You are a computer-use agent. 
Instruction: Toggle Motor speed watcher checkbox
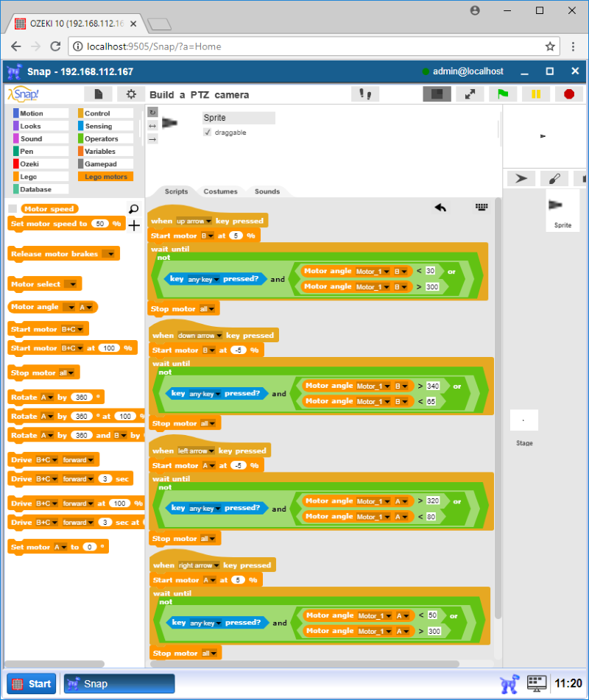coord(13,209)
